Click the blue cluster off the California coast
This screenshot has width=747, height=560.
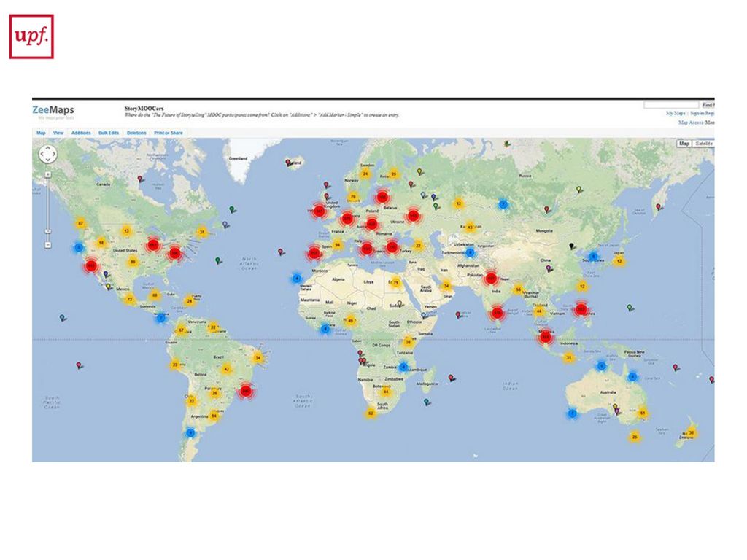[x=79, y=248]
